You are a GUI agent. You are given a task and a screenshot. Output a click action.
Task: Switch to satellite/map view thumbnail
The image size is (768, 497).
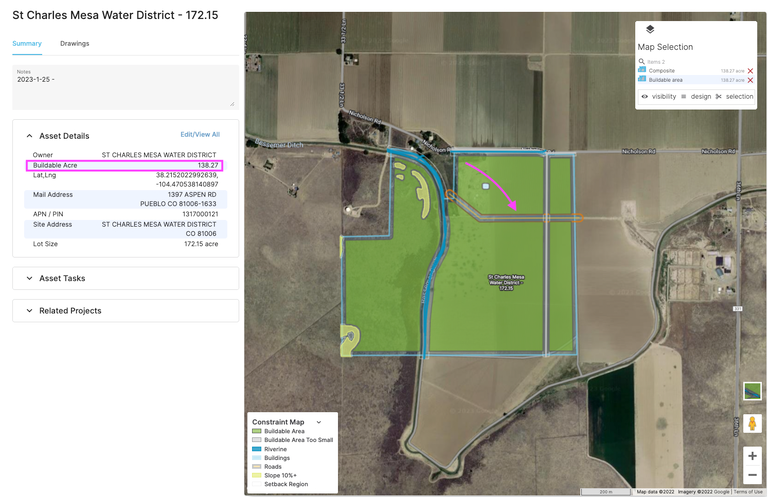pyautogui.click(x=752, y=391)
